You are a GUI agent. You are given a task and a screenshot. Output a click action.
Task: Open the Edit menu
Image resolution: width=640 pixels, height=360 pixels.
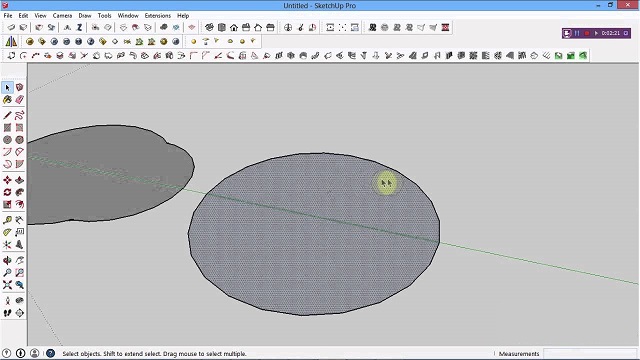[x=23, y=16]
